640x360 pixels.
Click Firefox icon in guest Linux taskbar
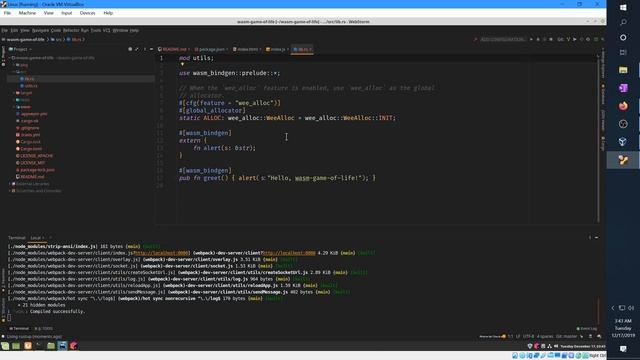click(x=28, y=346)
